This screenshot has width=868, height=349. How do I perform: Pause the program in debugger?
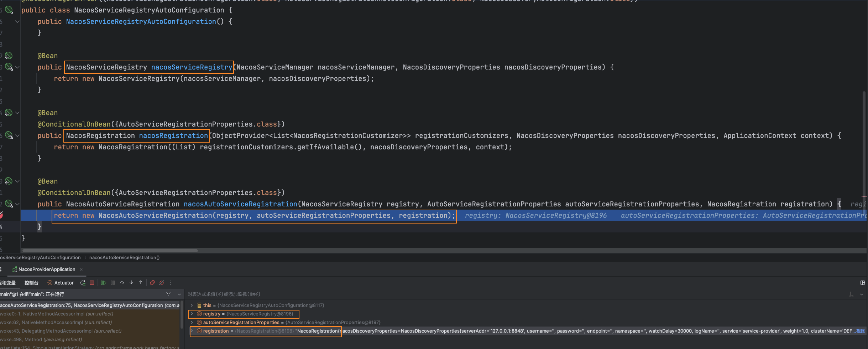tap(113, 283)
